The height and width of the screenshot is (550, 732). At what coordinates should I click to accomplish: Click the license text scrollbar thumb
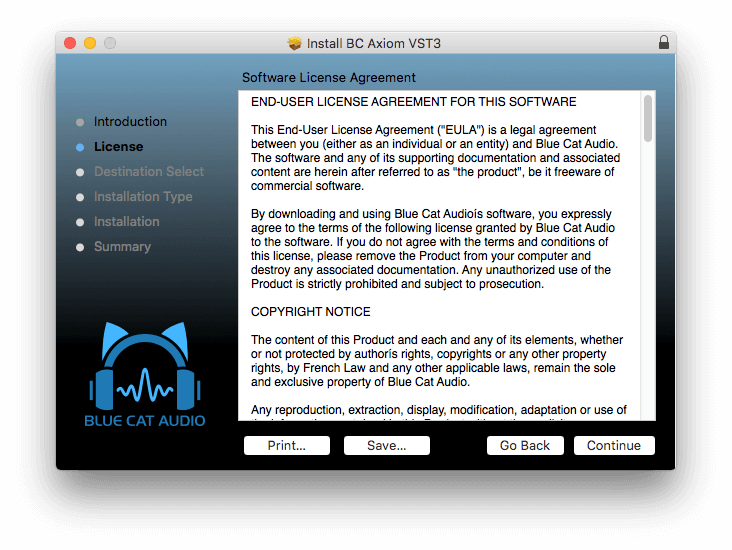coord(648,118)
